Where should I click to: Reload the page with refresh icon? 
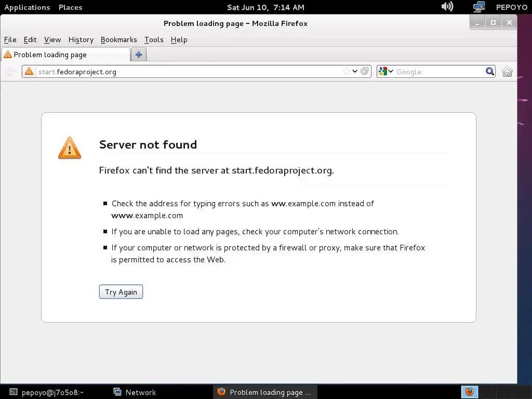(365, 71)
